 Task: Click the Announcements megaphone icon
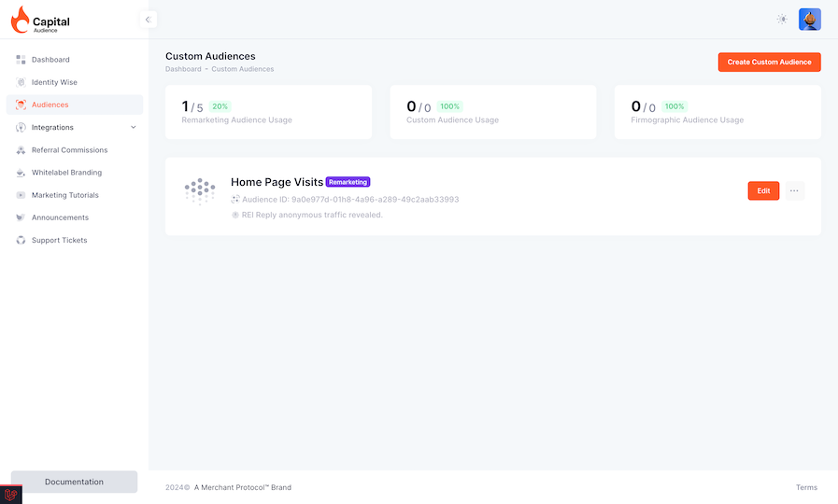[21, 217]
